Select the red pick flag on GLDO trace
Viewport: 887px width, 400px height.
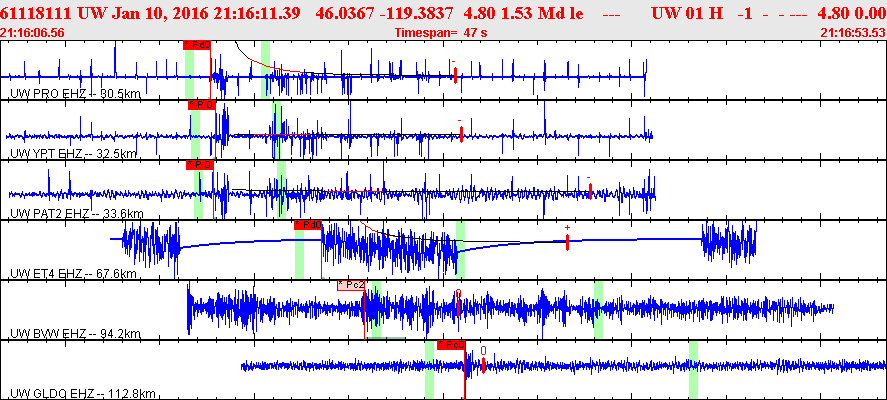click(452, 345)
